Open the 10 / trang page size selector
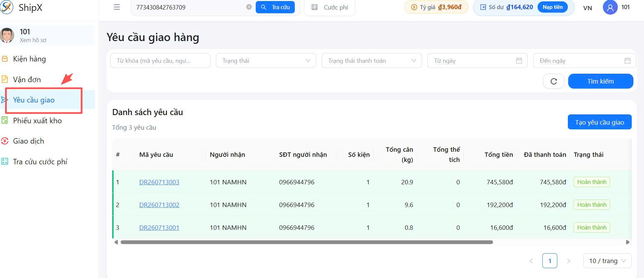 click(x=607, y=261)
